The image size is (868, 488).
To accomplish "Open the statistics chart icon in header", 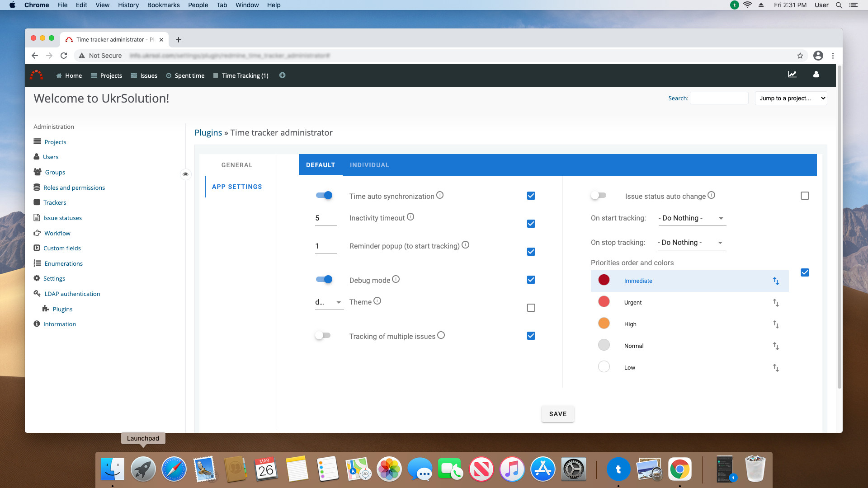I will point(792,75).
